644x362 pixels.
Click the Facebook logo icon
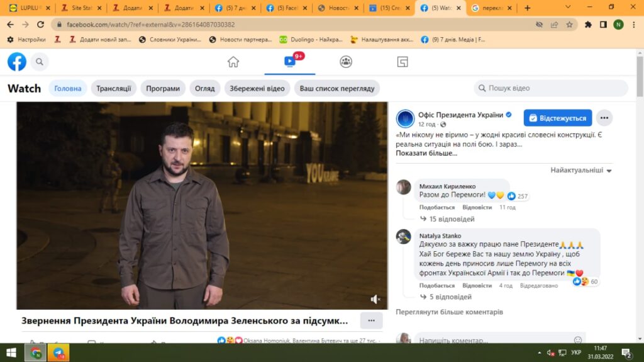[17, 62]
